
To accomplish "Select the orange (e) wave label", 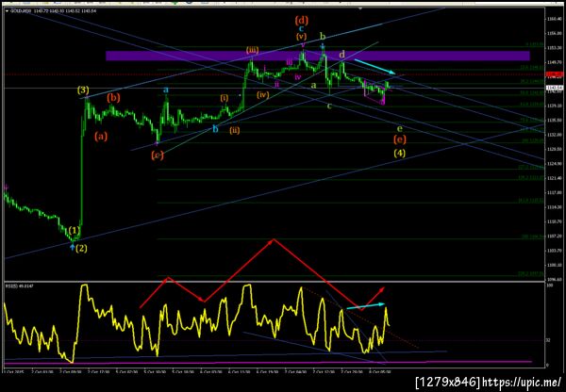I will (400, 139).
